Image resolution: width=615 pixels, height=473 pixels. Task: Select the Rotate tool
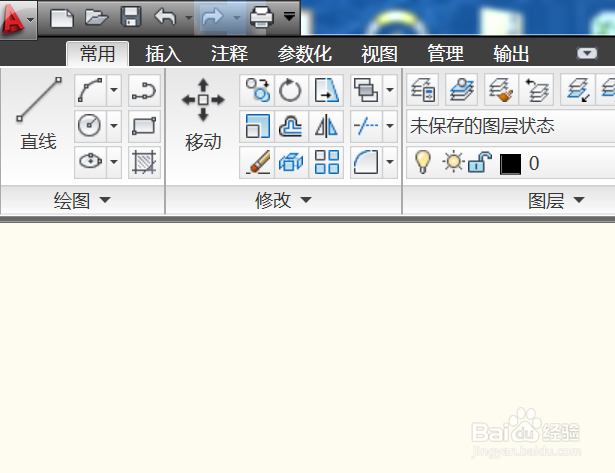pyautogui.click(x=291, y=90)
